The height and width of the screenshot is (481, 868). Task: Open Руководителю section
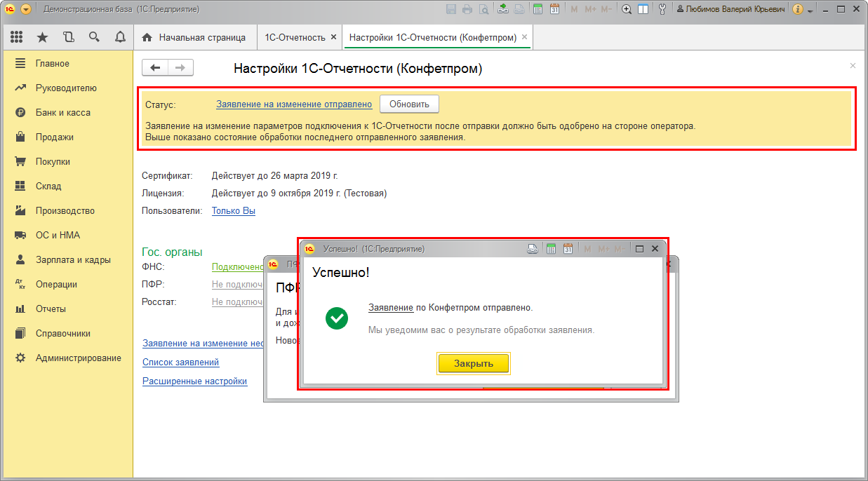[x=67, y=88]
